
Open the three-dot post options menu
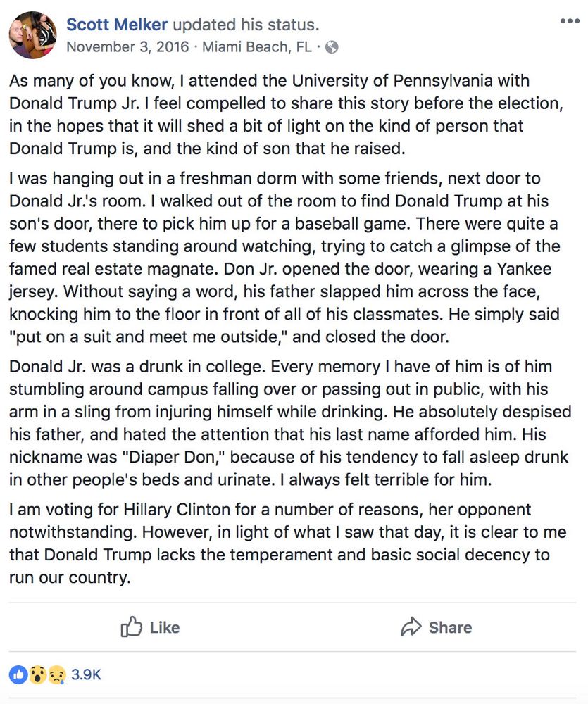[x=570, y=21]
